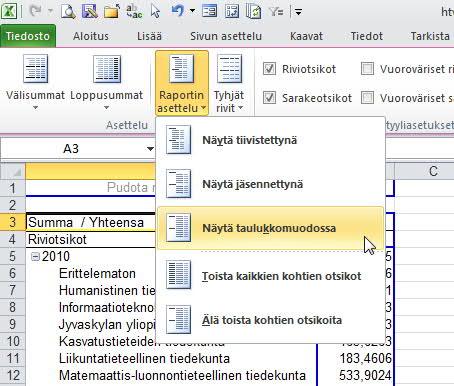Go to the Kaavat tab
Image resolution: width=454 pixels, height=386 pixels.
(x=306, y=36)
